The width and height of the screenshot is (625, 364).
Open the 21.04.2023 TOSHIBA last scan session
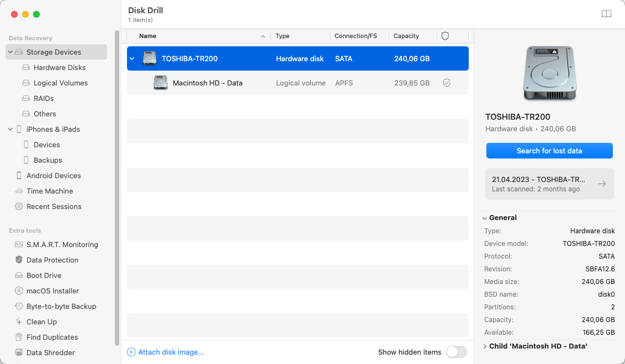pos(549,184)
